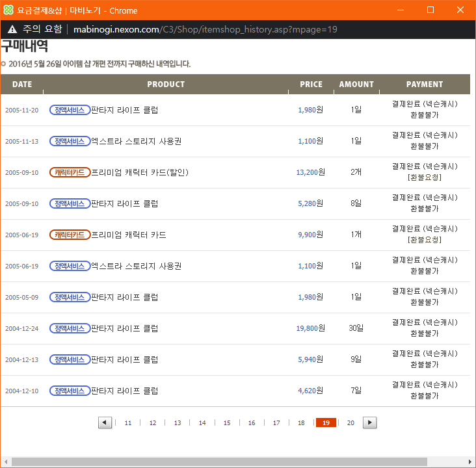476x468 pixels.
Task: Click the address bar URL
Action: (205, 29)
